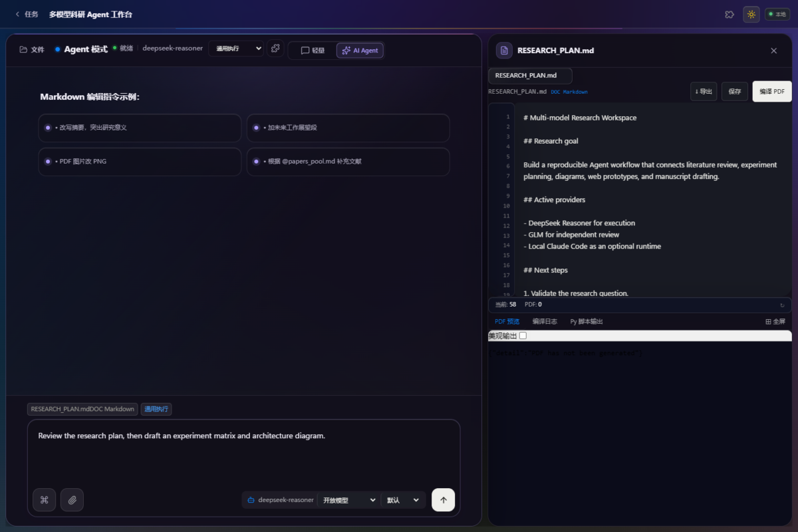This screenshot has width=798, height=532.
Task: Open the 默认 dropdown in the composer
Action: 403,500
